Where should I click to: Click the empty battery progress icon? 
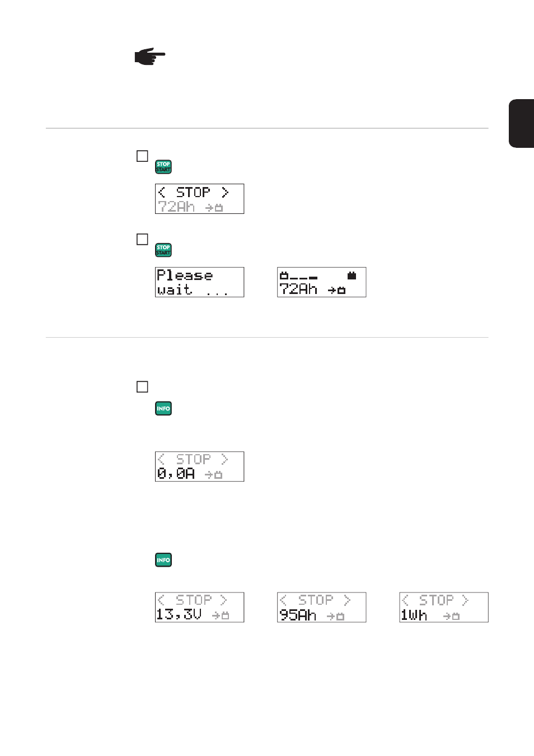tap(284, 276)
